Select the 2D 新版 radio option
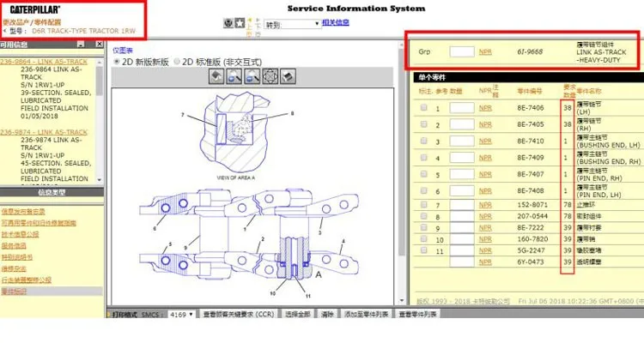 pos(117,62)
